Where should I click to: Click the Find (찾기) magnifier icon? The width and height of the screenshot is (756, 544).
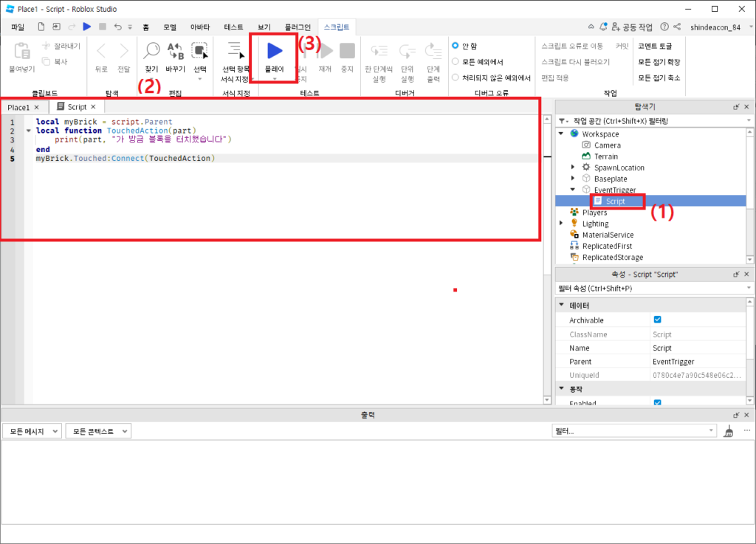151,51
